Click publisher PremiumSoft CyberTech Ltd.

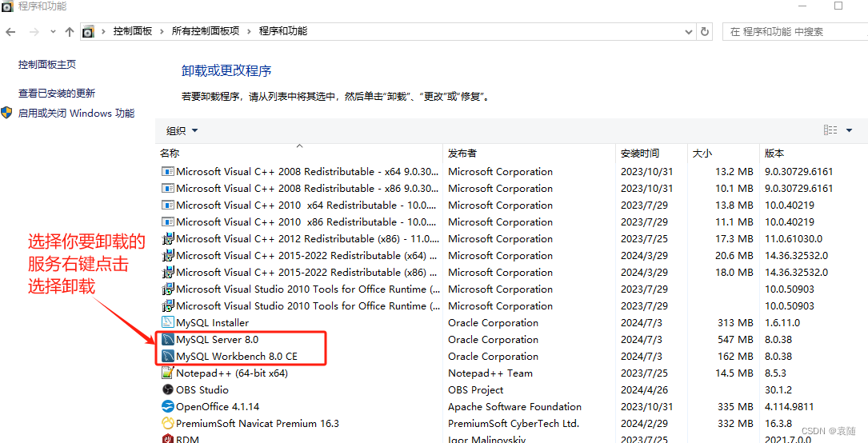[513, 424]
